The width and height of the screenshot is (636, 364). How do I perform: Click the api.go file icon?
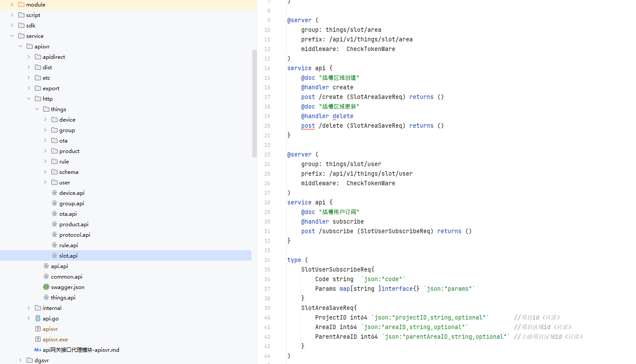(38, 319)
